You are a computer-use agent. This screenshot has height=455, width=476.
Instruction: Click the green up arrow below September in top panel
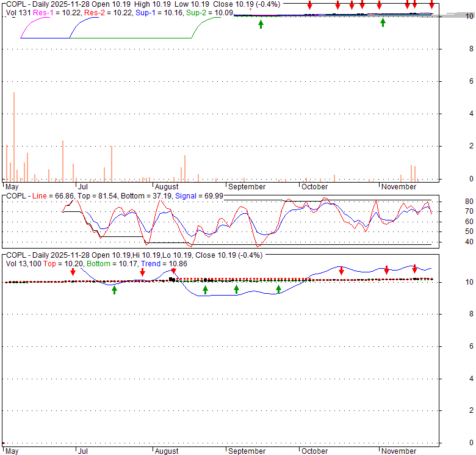pos(261,24)
